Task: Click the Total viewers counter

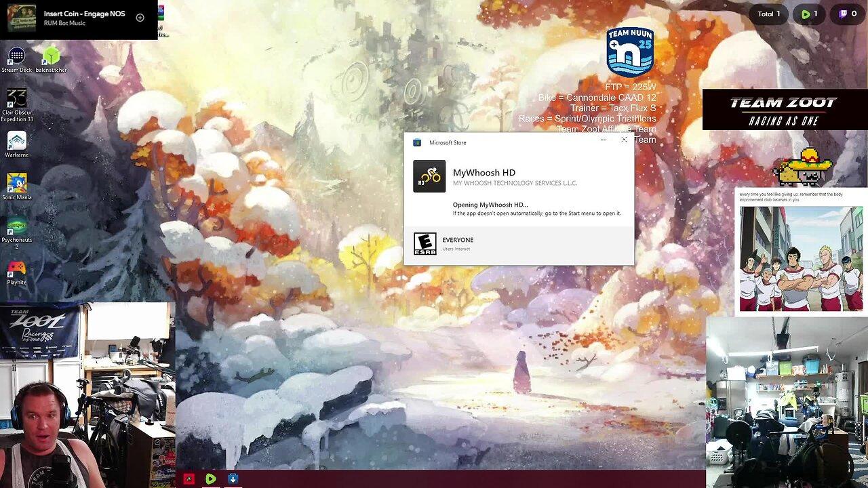Action: (769, 14)
